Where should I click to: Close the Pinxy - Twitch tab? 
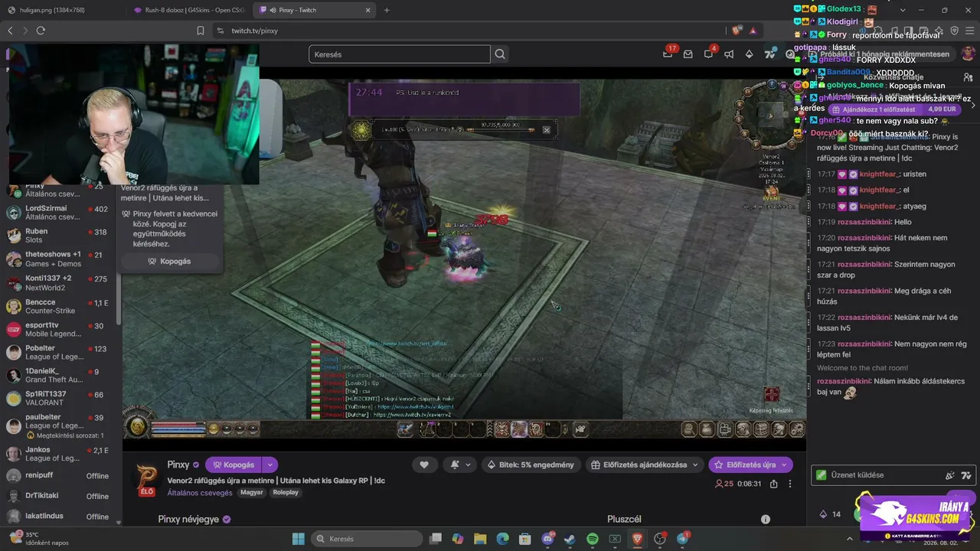coord(367,10)
